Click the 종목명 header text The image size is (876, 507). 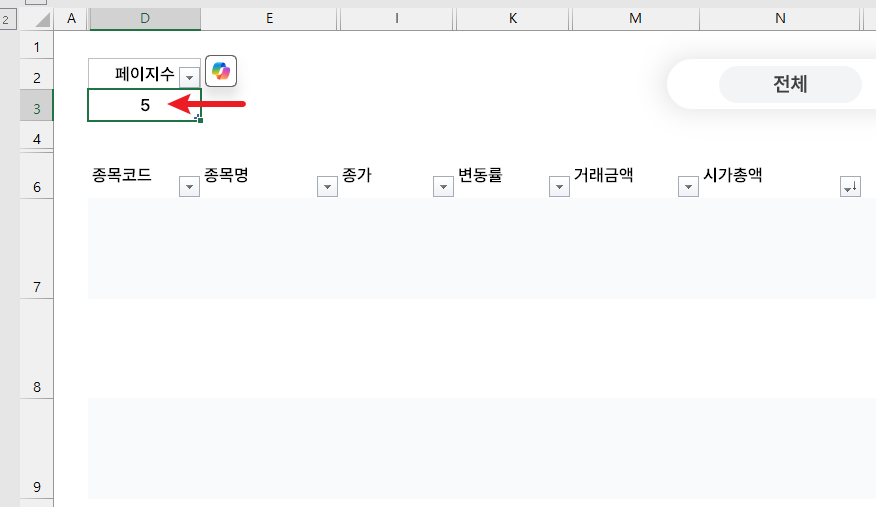226,175
